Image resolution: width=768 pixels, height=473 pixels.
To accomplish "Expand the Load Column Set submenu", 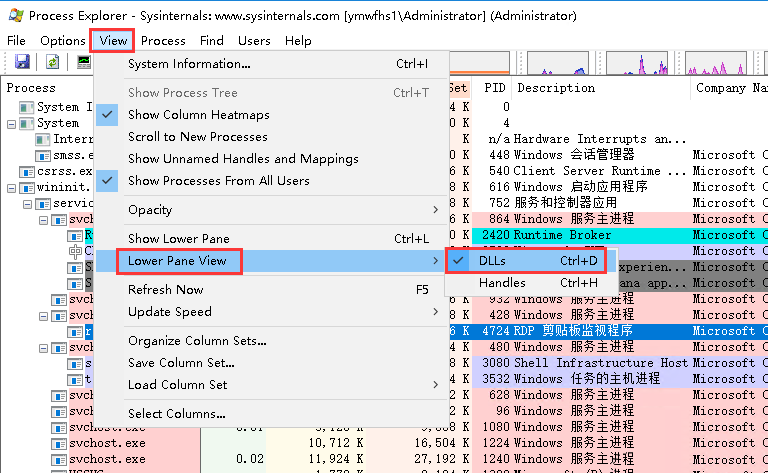I will click(x=272, y=385).
